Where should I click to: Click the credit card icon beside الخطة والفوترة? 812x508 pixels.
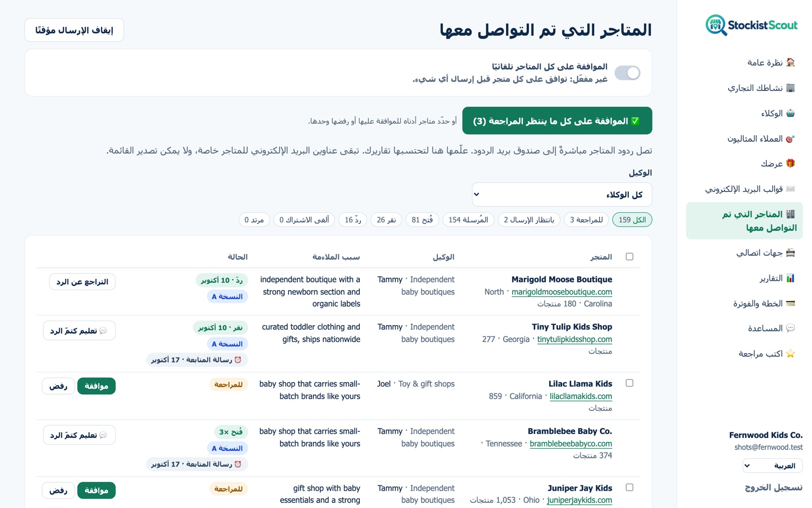click(x=790, y=303)
